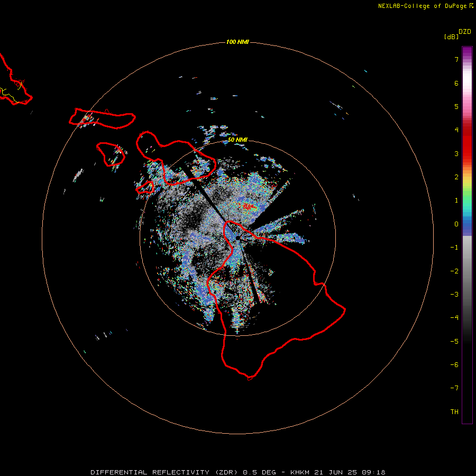Image resolution: width=476 pixels, height=476 pixels.
Task: Click the 1 value on color scale
Action: (x=456, y=200)
